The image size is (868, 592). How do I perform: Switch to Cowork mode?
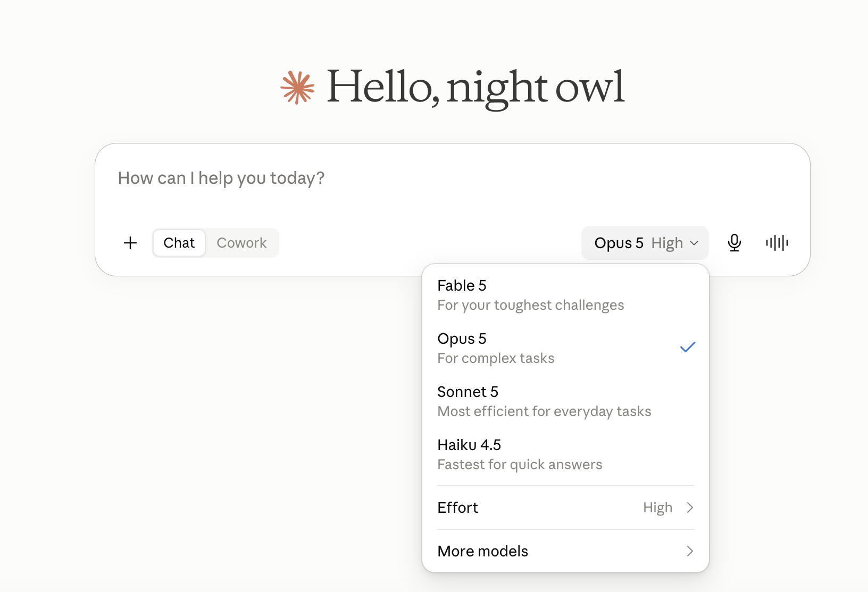click(241, 243)
